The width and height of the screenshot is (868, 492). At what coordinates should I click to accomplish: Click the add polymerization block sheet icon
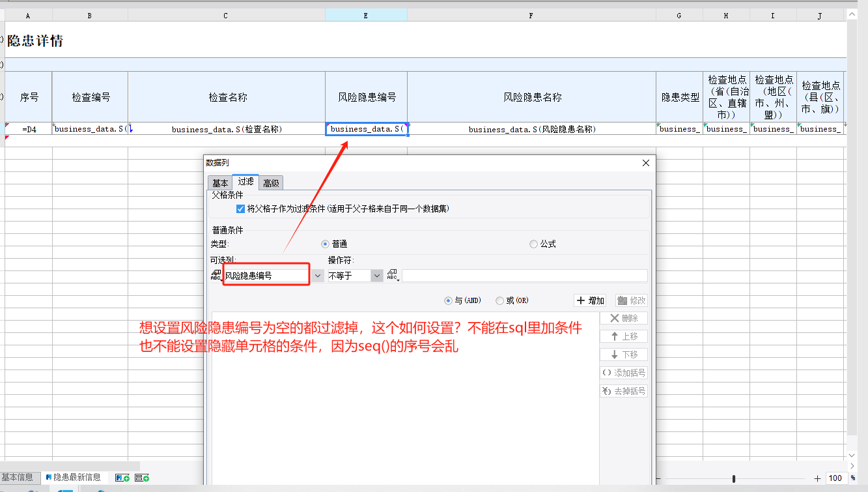tap(142, 478)
